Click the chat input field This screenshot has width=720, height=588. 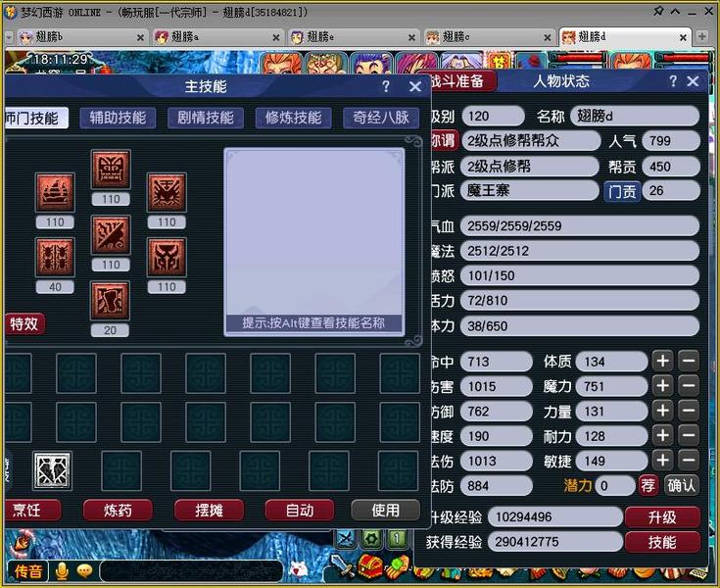(x=191, y=571)
